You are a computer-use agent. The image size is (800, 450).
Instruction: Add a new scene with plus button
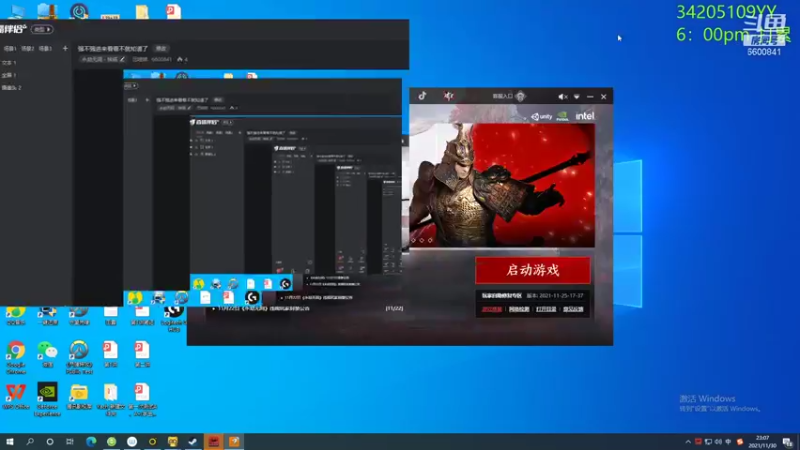(65, 48)
